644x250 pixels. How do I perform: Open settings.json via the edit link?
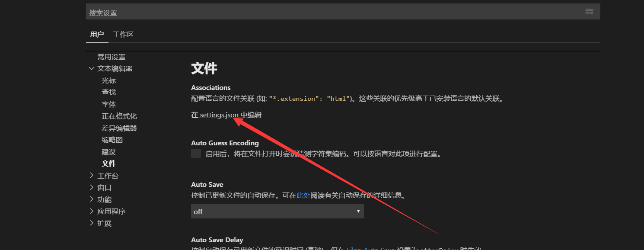point(226,115)
